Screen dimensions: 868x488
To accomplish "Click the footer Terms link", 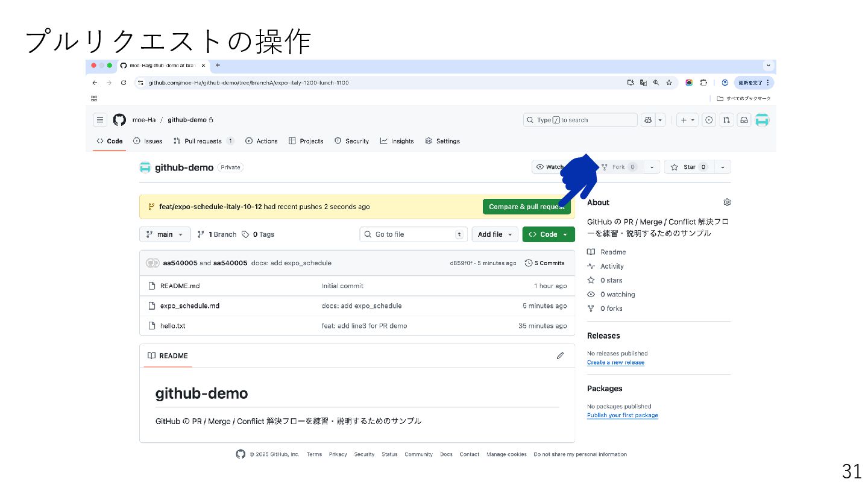I will coord(314,454).
